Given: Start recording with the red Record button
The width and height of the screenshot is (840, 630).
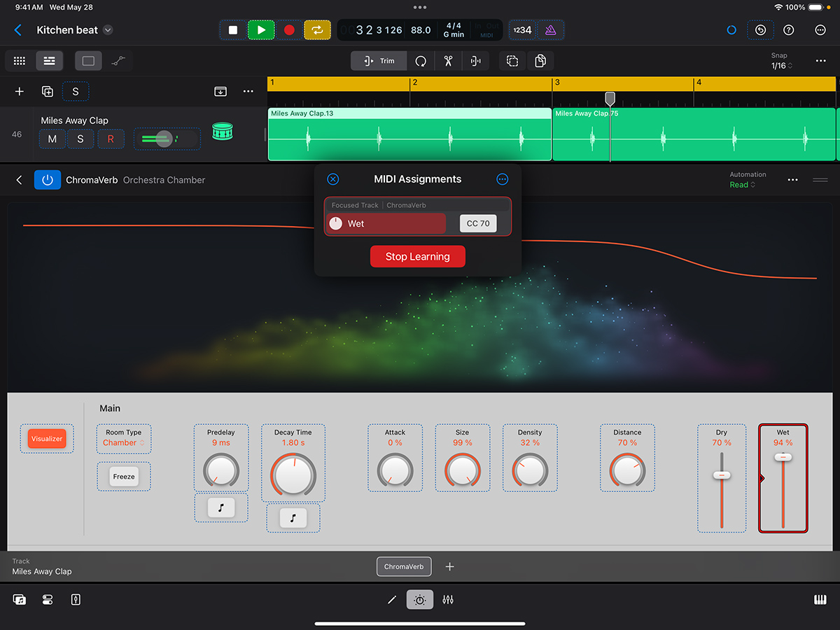Looking at the screenshot, I should coord(289,30).
